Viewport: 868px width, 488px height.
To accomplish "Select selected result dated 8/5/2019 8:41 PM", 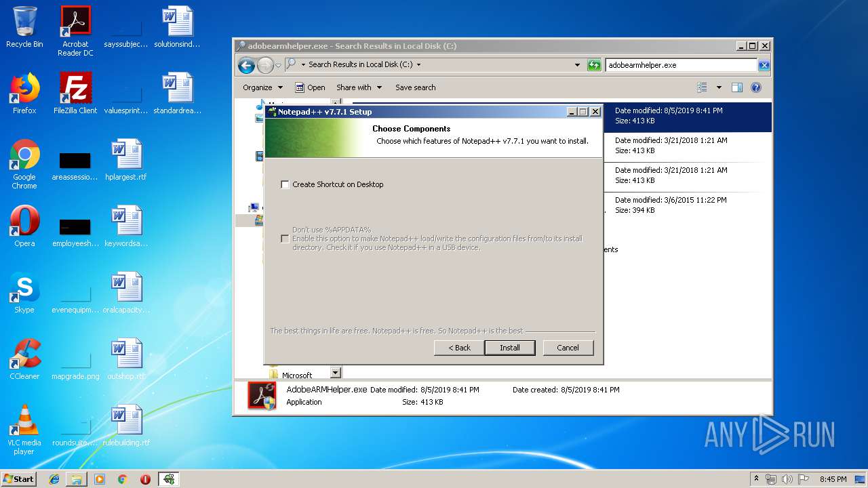I will pos(688,116).
